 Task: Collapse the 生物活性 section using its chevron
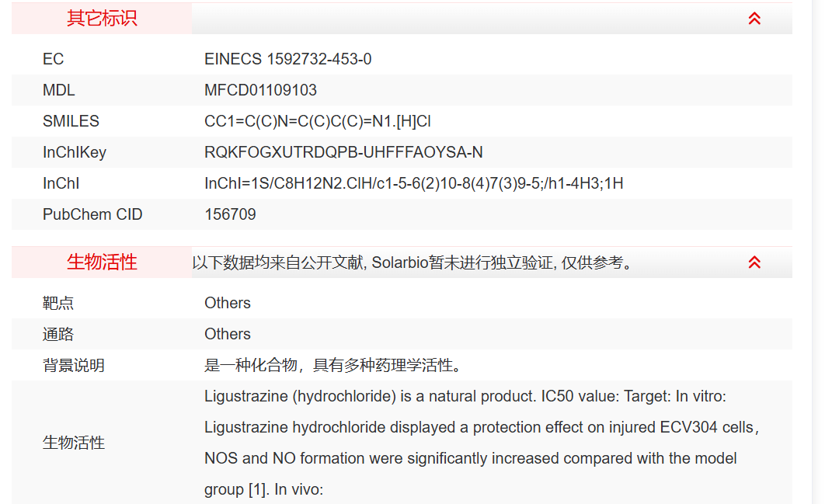tap(754, 262)
